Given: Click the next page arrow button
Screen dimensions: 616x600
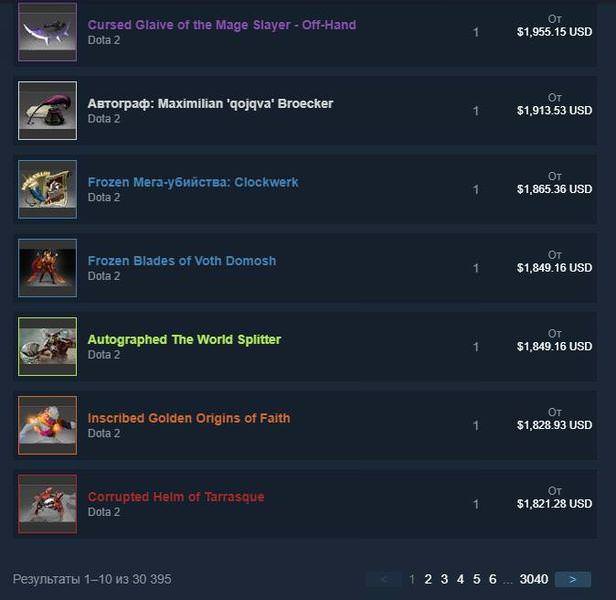Looking at the screenshot, I should 573,580.
